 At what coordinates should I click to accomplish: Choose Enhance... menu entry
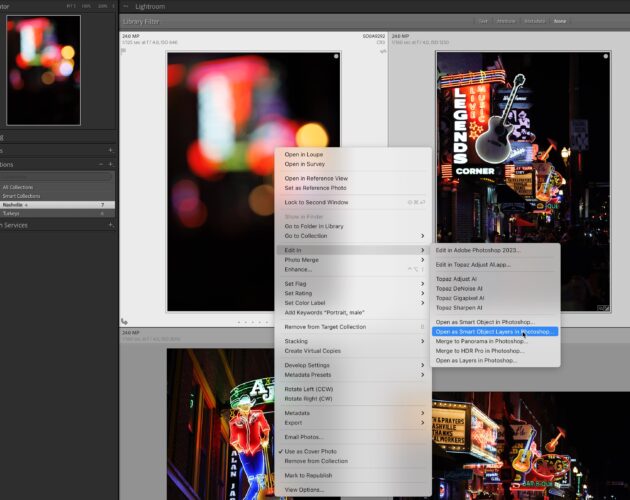(x=298, y=270)
